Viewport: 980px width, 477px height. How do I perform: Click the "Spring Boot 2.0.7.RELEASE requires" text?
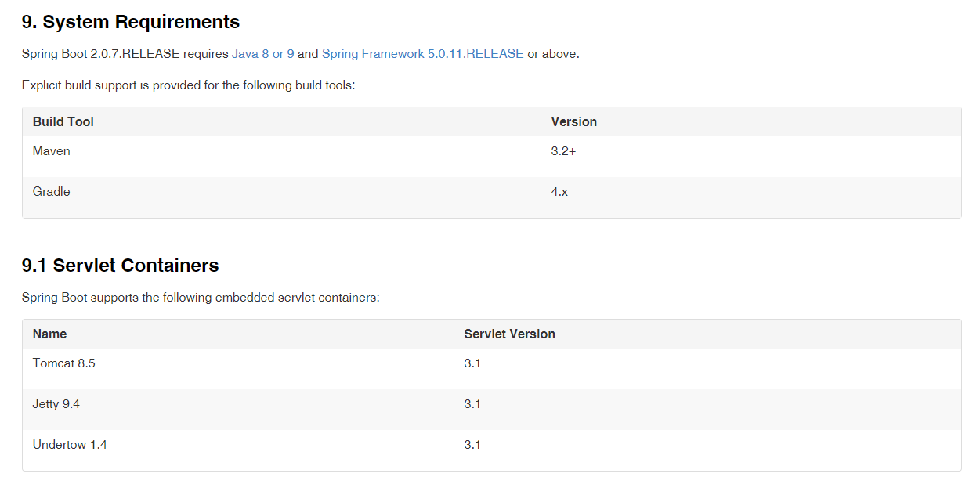(x=125, y=54)
